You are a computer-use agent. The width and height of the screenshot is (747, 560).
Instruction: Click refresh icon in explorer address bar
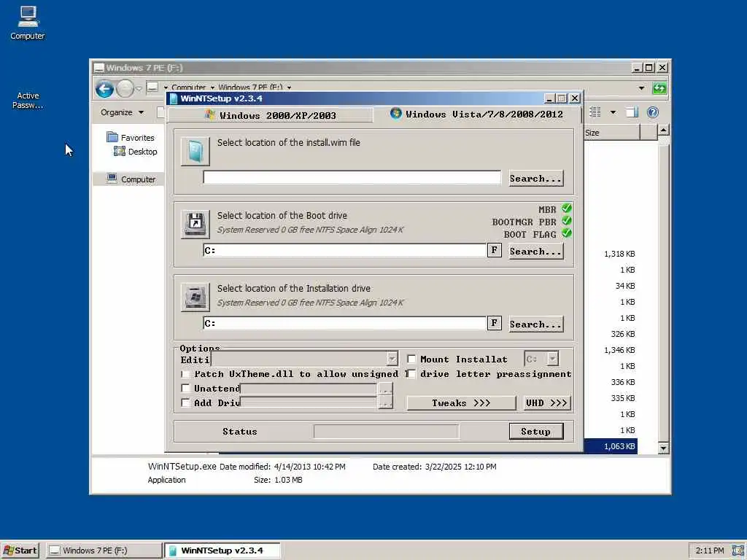tap(659, 88)
